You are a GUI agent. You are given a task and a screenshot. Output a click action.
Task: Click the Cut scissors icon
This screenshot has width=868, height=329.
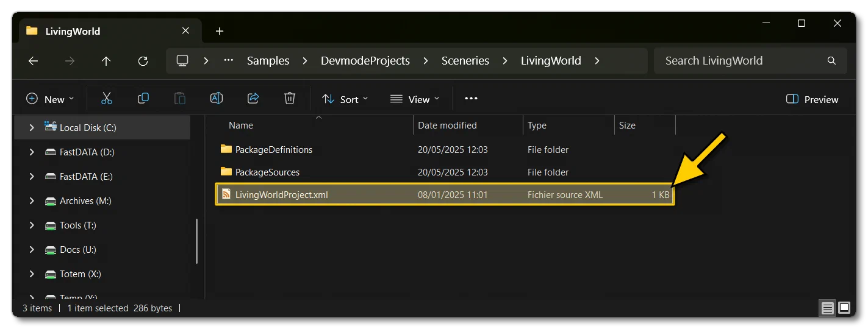point(107,99)
